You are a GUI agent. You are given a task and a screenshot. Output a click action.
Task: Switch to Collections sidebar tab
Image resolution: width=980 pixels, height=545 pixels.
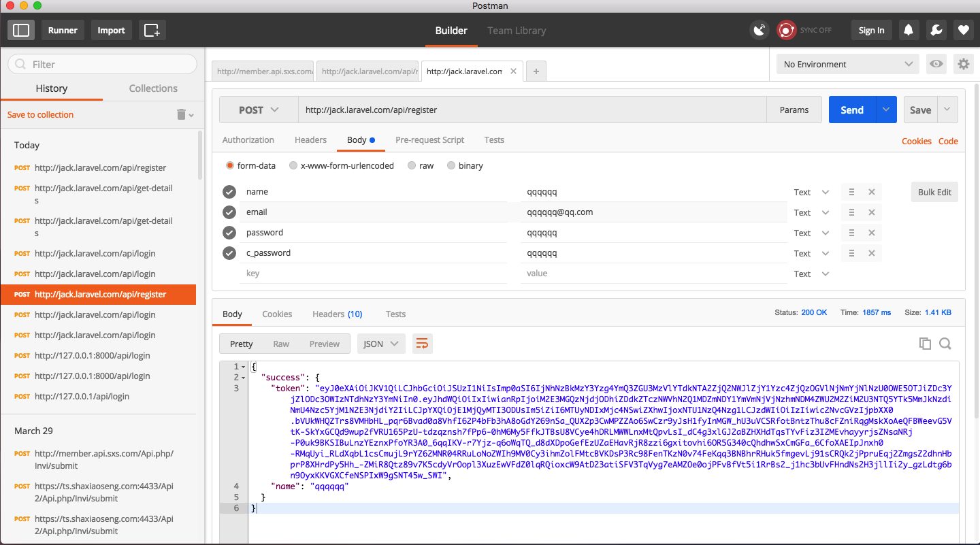point(153,88)
